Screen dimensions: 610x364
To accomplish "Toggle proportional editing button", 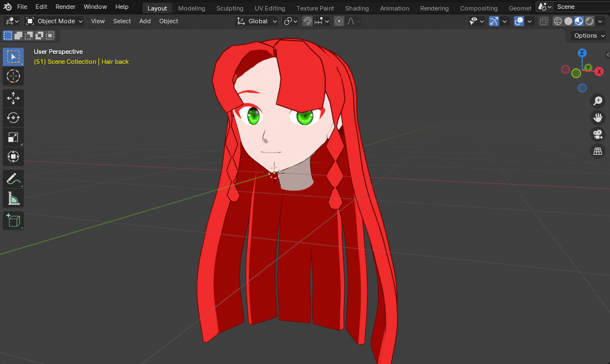I will [x=339, y=22].
